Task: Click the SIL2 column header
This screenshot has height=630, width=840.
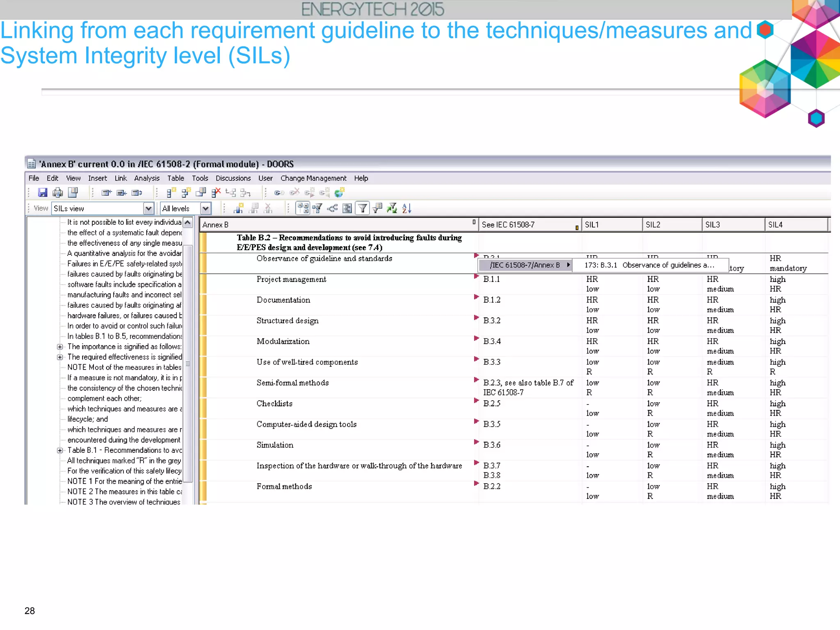Action: point(672,225)
